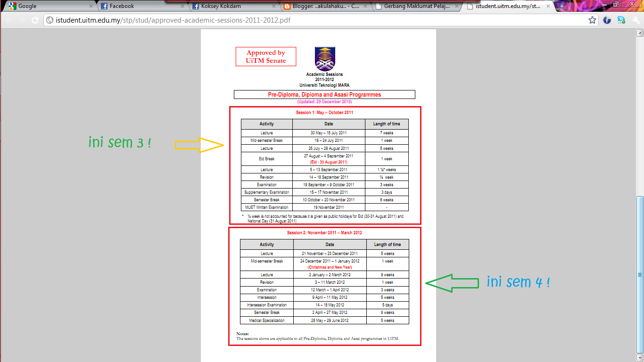Image resolution: width=644 pixels, height=362 pixels.
Task: Open the Skype extension icon
Action: [x=621, y=20]
